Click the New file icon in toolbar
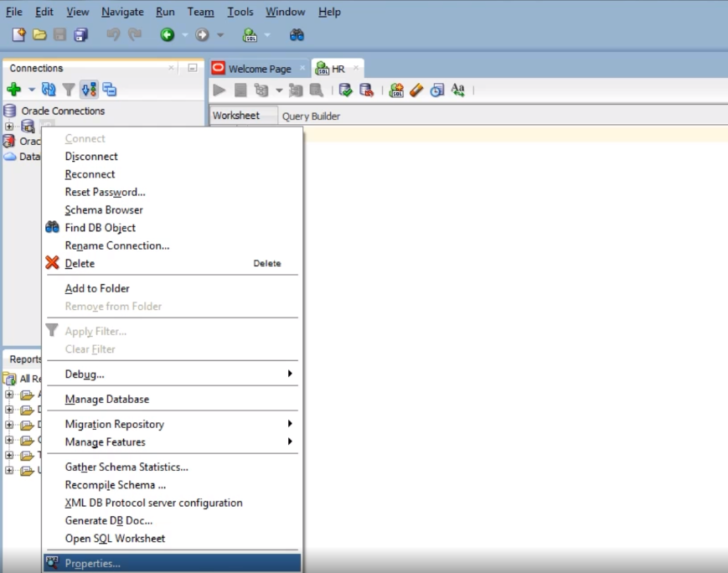The height and width of the screenshot is (573, 728). [18, 34]
